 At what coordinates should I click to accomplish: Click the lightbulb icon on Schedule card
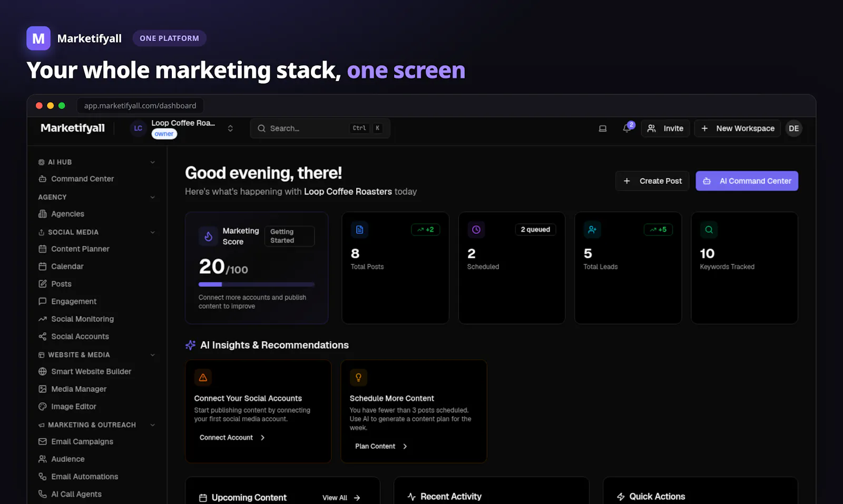point(358,377)
